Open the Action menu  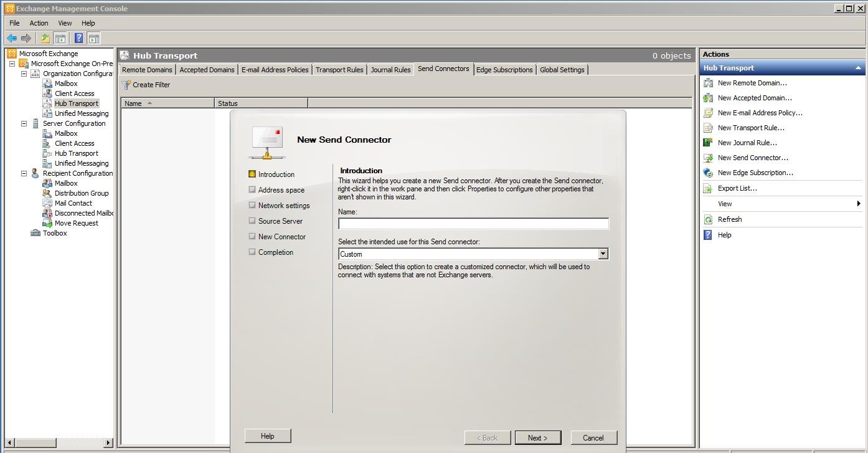click(x=39, y=23)
